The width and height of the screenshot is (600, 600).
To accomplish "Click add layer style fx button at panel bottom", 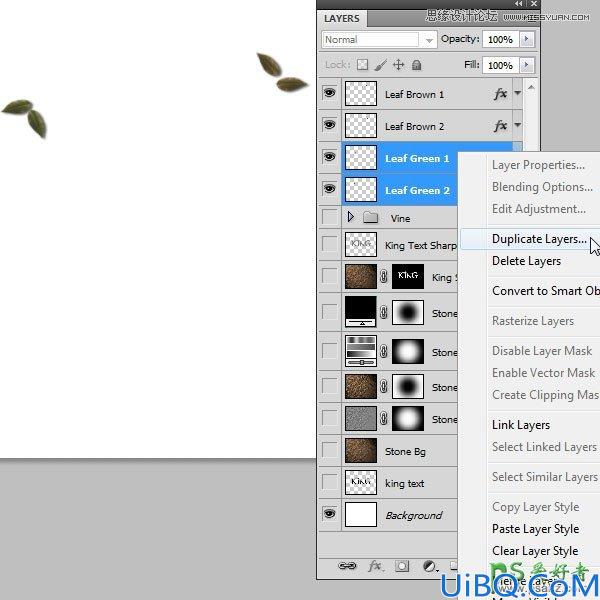I will (375, 566).
